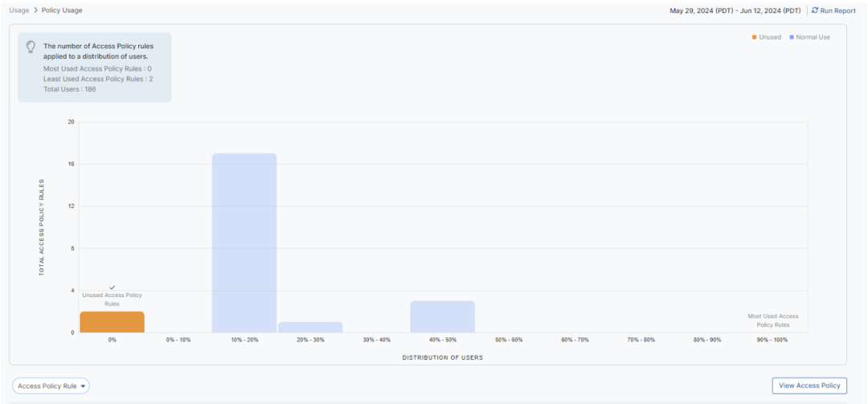
Task: Click the Run Report text link
Action: click(837, 10)
